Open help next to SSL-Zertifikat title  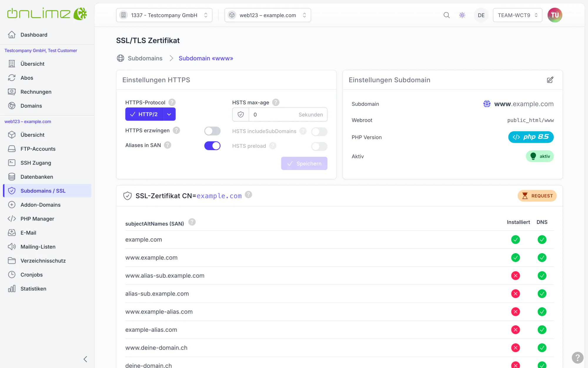[248, 195]
